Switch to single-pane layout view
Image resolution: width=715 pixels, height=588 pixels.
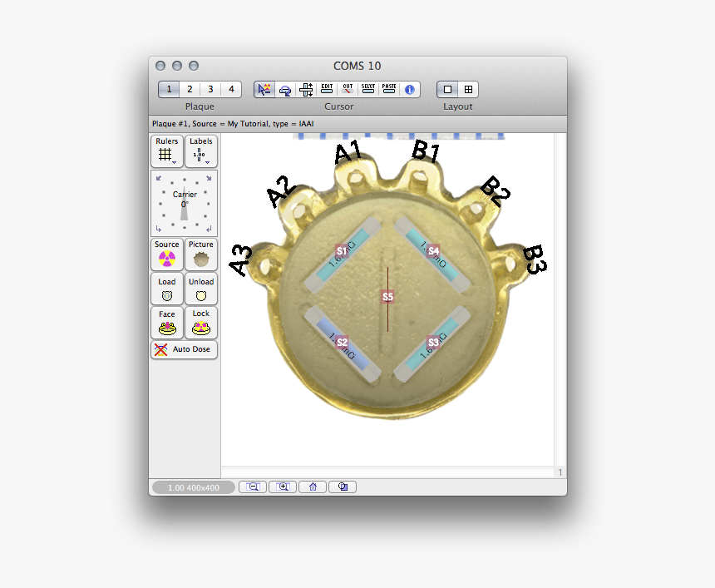coord(446,89)
